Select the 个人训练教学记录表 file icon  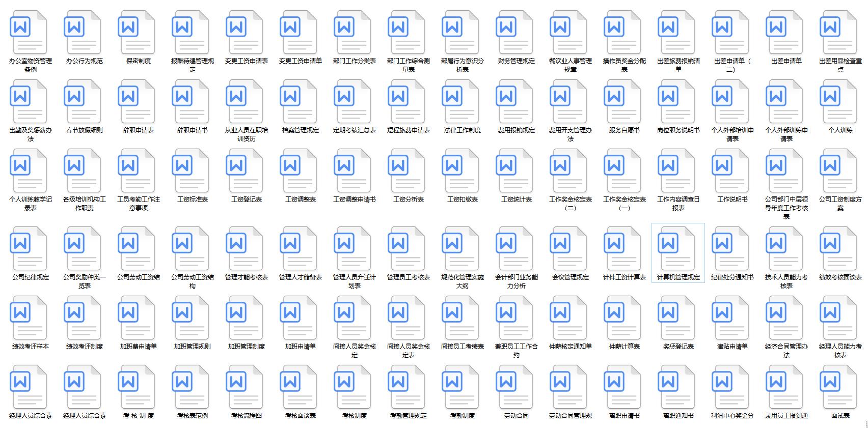coord(29,170)
